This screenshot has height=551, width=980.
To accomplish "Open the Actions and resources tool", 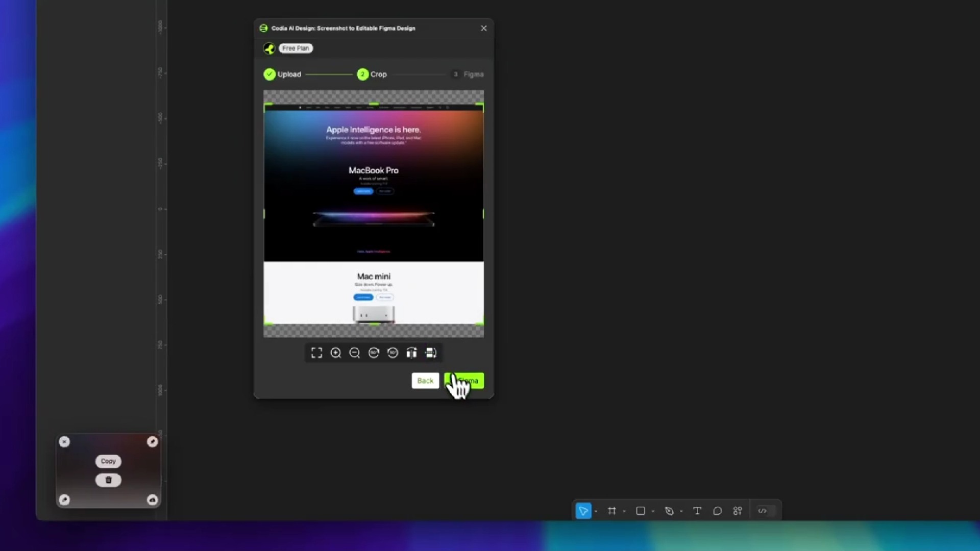I will click(738, 511).
